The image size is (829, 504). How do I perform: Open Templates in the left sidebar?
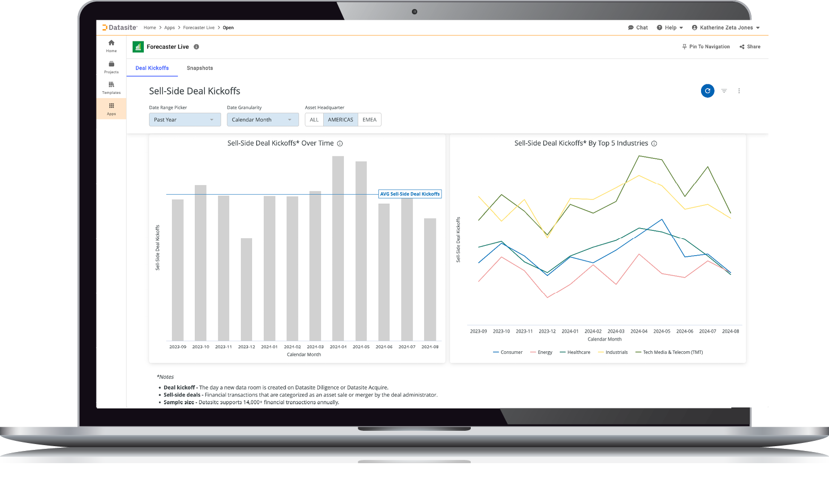tap(111, 85)
